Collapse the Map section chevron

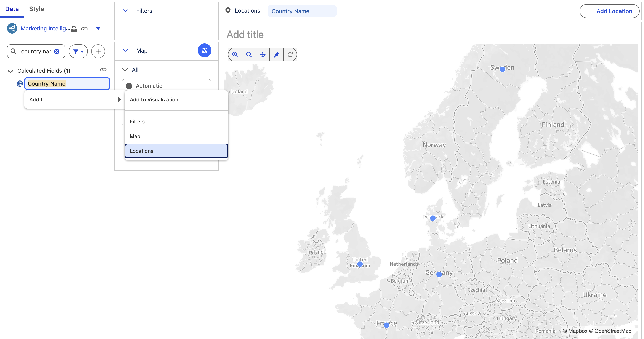tap(125, 51)
